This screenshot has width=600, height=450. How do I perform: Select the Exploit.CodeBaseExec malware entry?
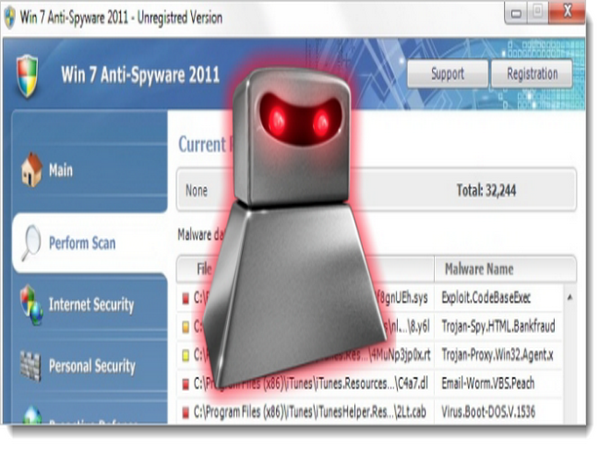pyautogui.click(x=486, y=297)
